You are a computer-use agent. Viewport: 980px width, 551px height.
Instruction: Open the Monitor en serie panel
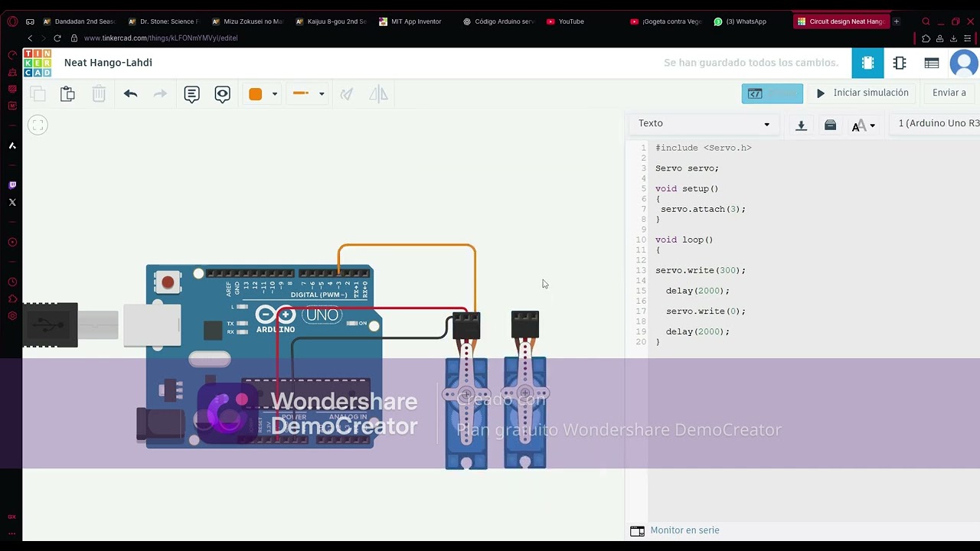[x=675, y=530]
